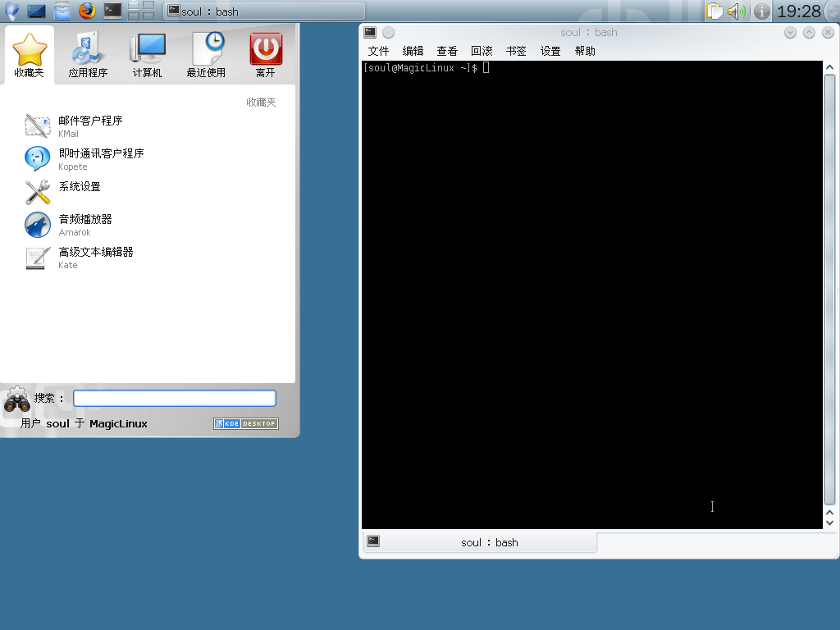
Task: Open the 回滚 scrollback menu in Konsole
Action: pos(482,51)
